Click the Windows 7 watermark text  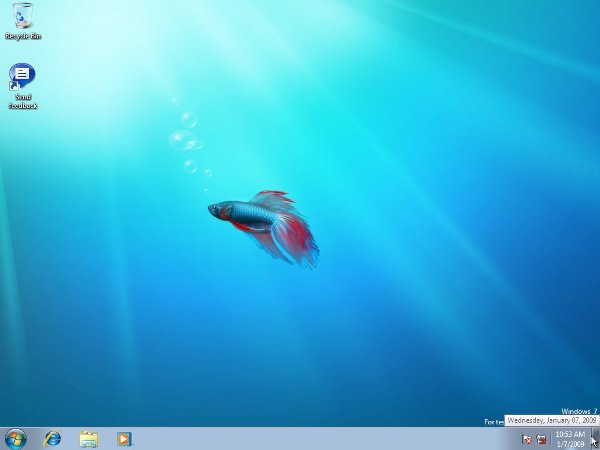(578, 411)
